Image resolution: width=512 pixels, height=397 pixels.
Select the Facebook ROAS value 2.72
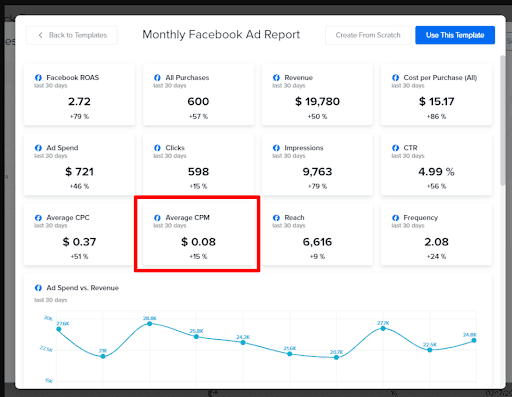click(79, 101)
